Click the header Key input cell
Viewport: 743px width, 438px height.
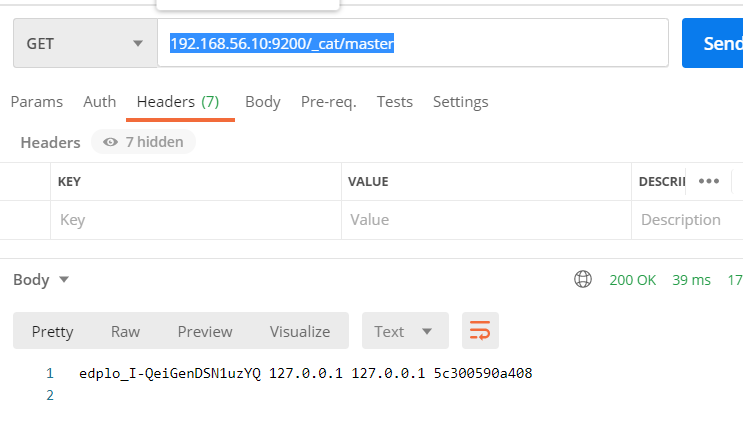(x=196, y=220)
